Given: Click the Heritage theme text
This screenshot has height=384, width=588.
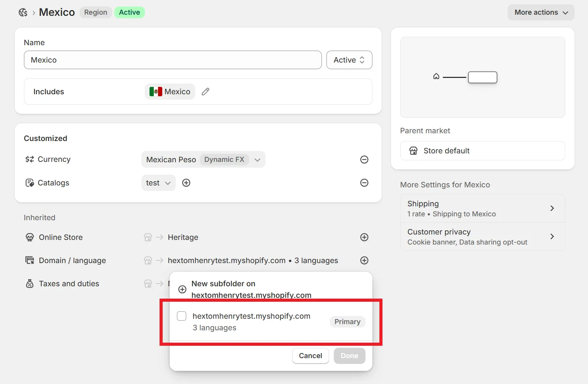Looking at the screenshot, I should pos(183,237).
